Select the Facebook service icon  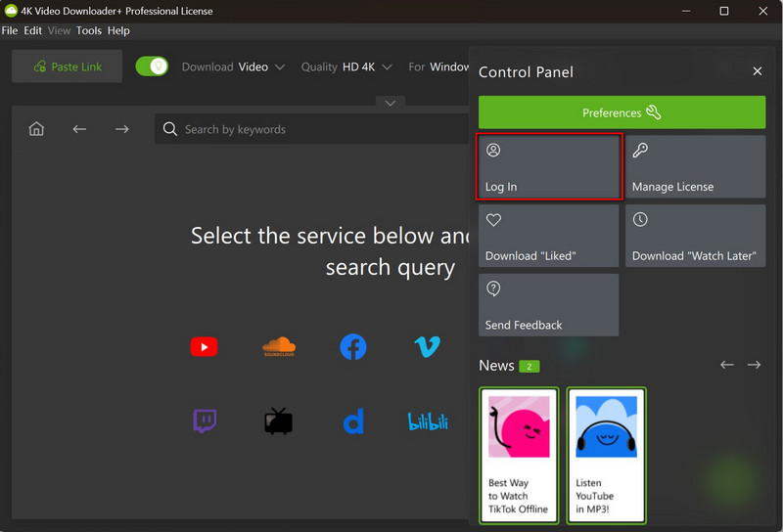point(353,347)
